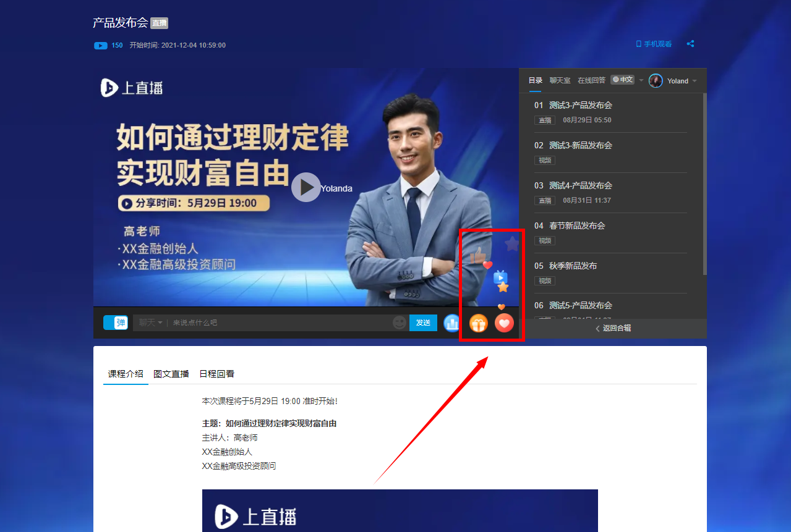Click the 08月29日 05:50 timestamp

click(x=587, y=120)
